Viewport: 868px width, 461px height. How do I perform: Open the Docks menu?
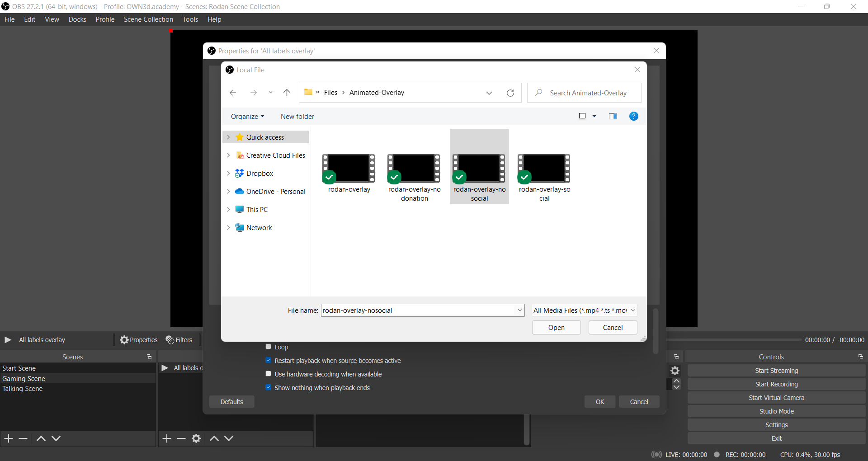click(x=77, y=19)
